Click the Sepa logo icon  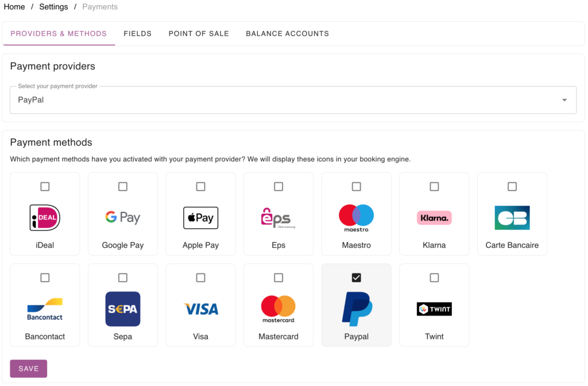[x=123, y=309]
